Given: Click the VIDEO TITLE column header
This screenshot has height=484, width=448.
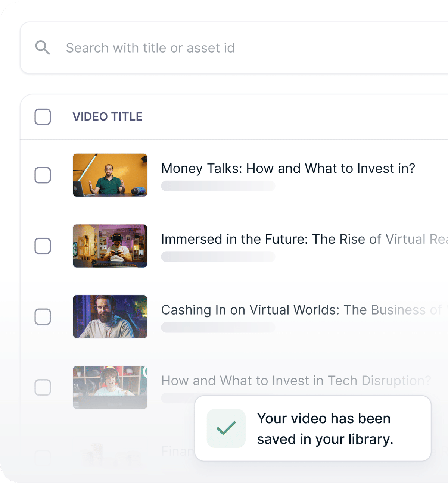Looking at the screenshot, I should [108, 116].
